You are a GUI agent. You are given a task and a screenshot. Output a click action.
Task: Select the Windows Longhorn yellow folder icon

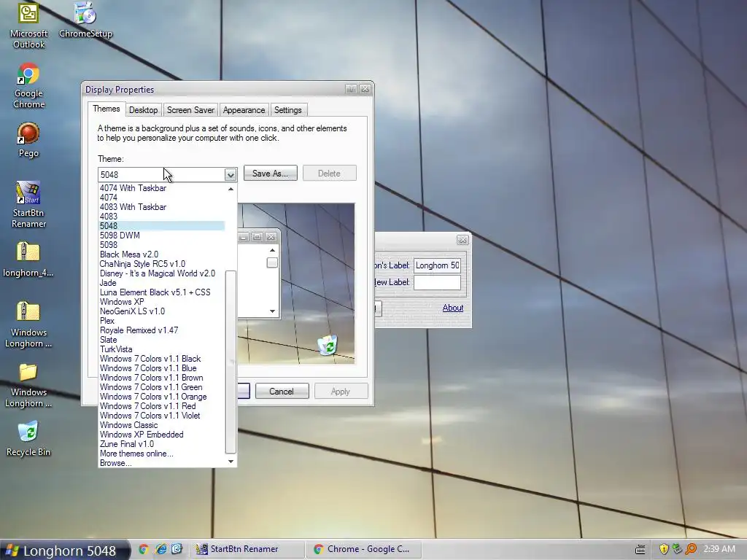click(x=28, y=385)
